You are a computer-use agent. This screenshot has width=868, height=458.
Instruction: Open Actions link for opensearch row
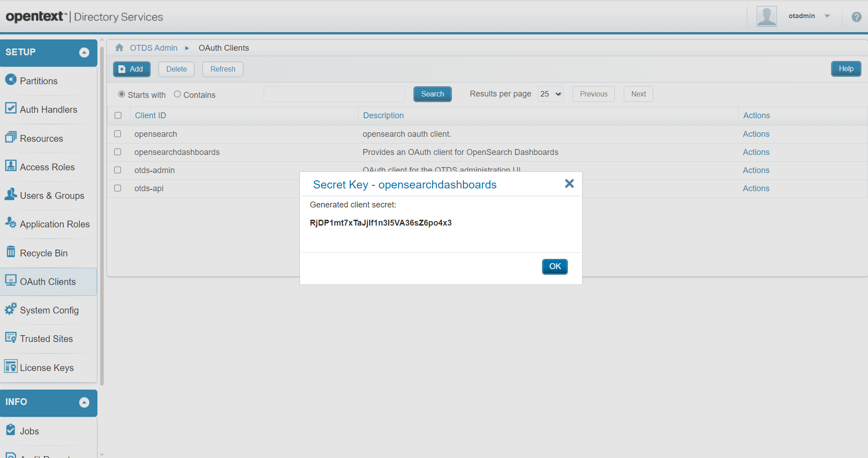756,134
